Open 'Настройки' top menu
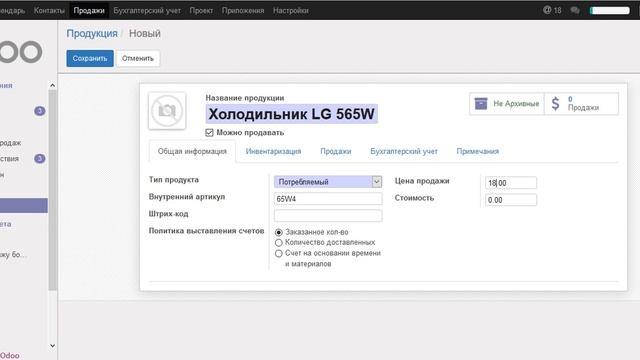Screen dimensions: 640x360 click(291, 10)
